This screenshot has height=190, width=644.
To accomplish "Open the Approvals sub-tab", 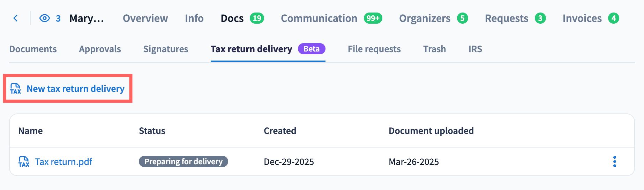I will pos(100,49).
